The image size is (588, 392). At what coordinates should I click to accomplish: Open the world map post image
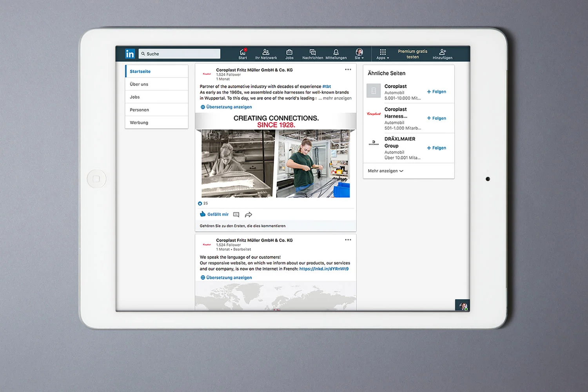pos(276,296)
